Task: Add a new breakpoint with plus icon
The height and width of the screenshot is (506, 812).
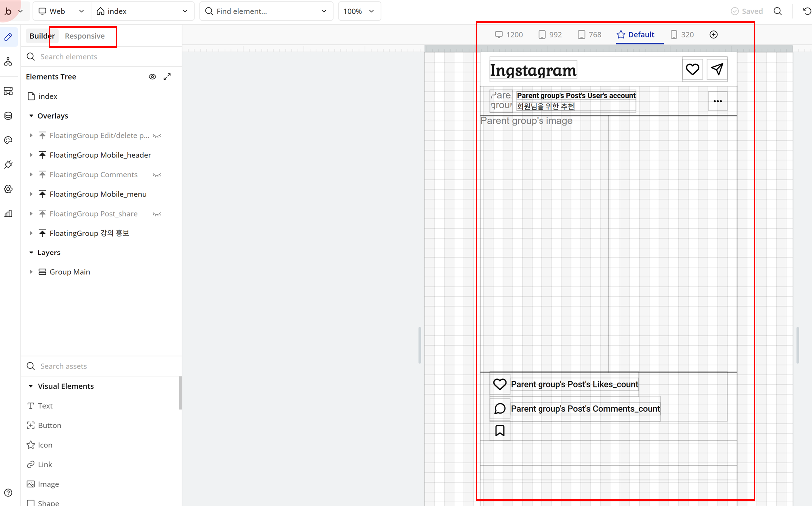Action: [714, 35]
